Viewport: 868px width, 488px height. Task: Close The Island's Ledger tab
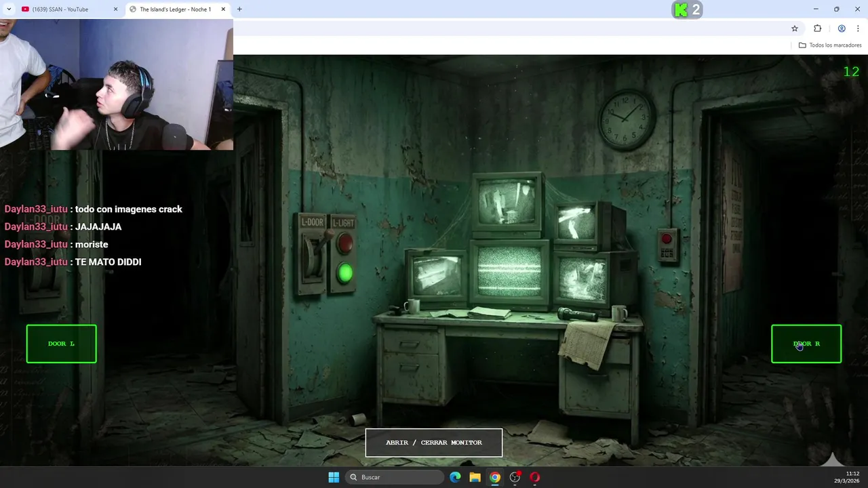(223, 9)
